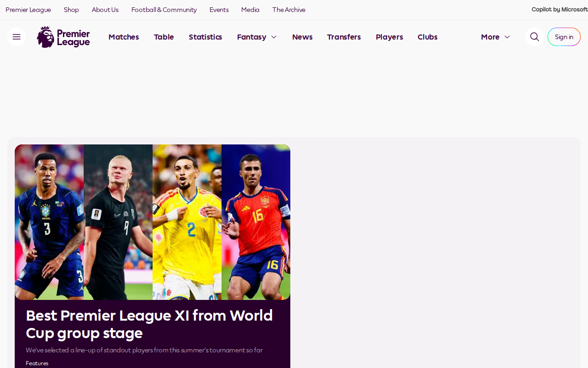The image size is (588, 368).
Task: Expand the More dropdown menu
Action: pos(495,37)
